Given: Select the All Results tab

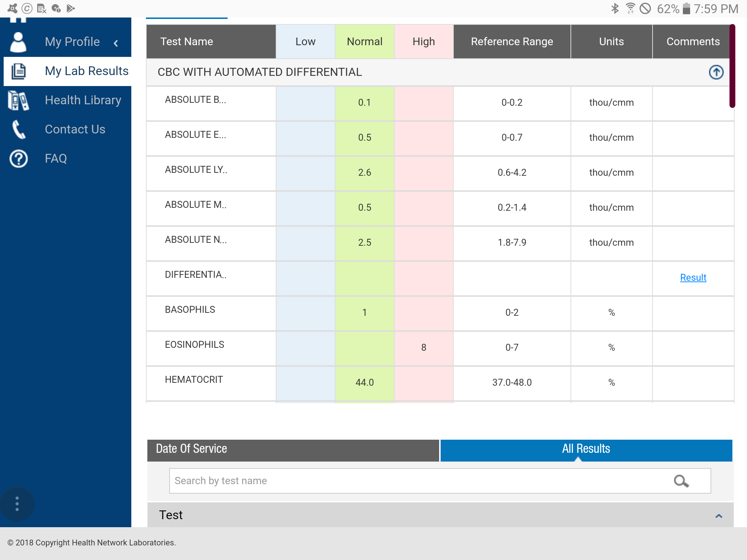Looking at the screenshot, I should pos(586,450).
